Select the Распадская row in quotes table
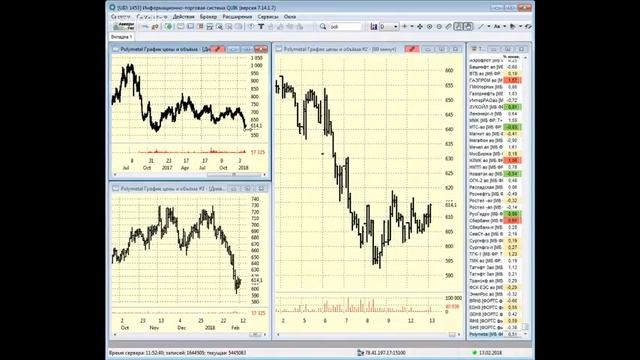This screenshot has height=360, width=640. (x=495, y=187)
